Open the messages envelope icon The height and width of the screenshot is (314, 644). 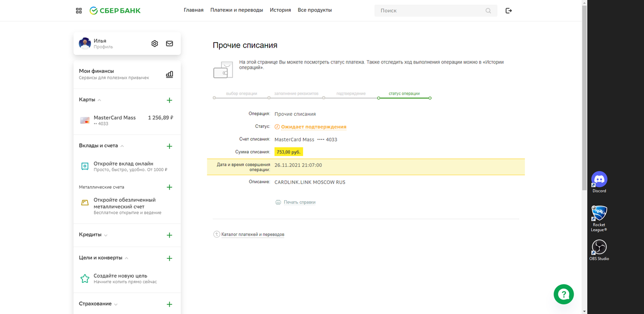(x=170, y=44)
